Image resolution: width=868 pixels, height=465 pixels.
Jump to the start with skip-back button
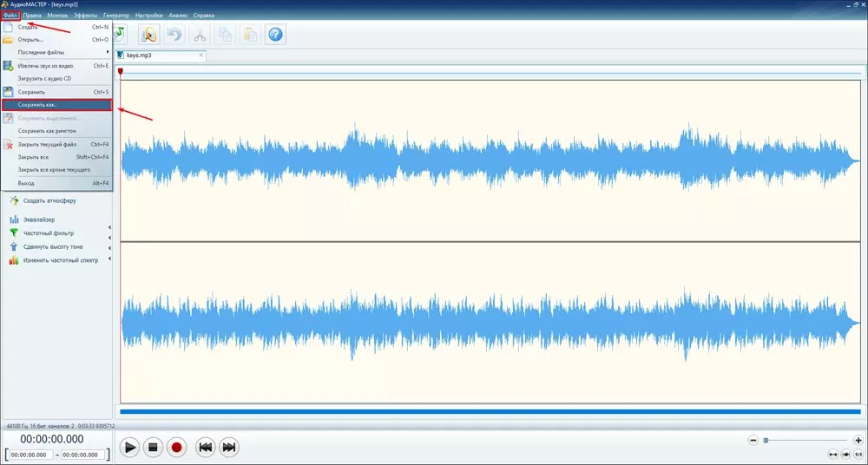(x=206, y=448)
